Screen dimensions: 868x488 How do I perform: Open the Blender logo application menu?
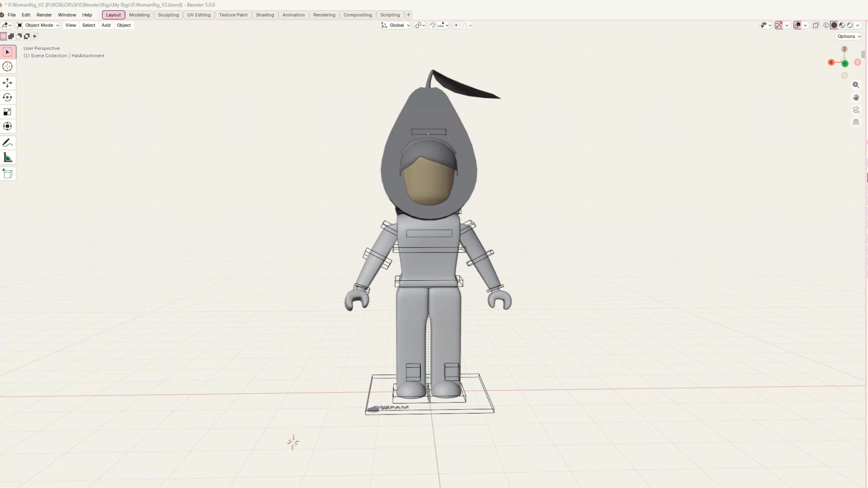2,15
